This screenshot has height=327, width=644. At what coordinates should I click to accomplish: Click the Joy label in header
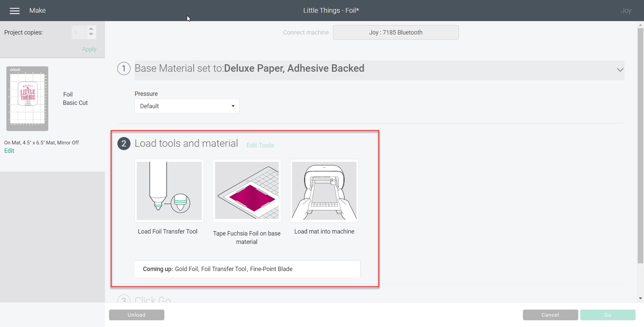pyautogui.click(x=626, y=11)
